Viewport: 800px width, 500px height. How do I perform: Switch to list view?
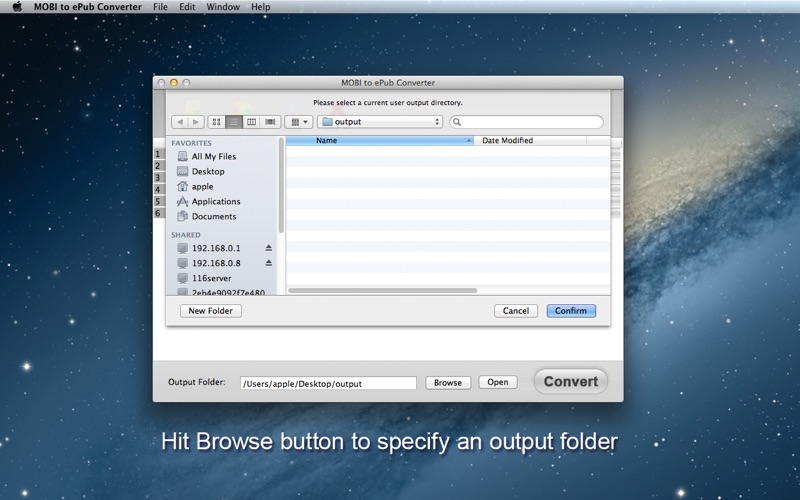(x=234, y=122)
